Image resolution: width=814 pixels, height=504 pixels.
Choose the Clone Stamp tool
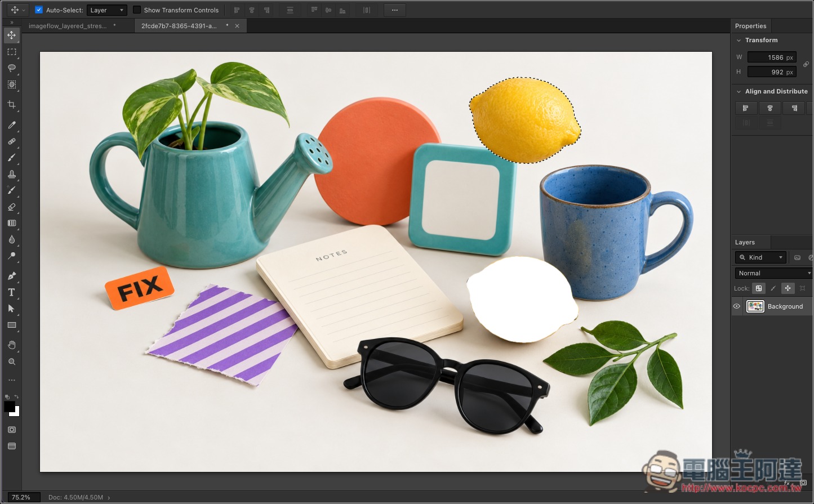[11, 174]
